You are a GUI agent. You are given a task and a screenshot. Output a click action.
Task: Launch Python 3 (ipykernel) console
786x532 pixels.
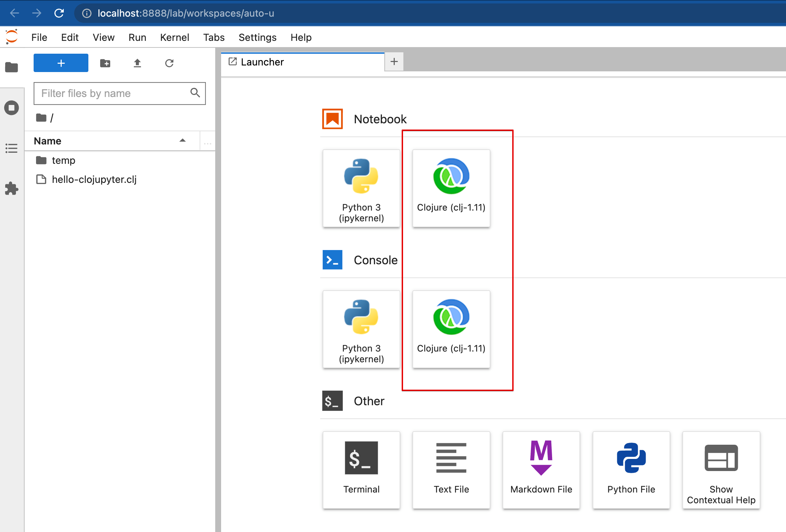click(x=361, y=329)
